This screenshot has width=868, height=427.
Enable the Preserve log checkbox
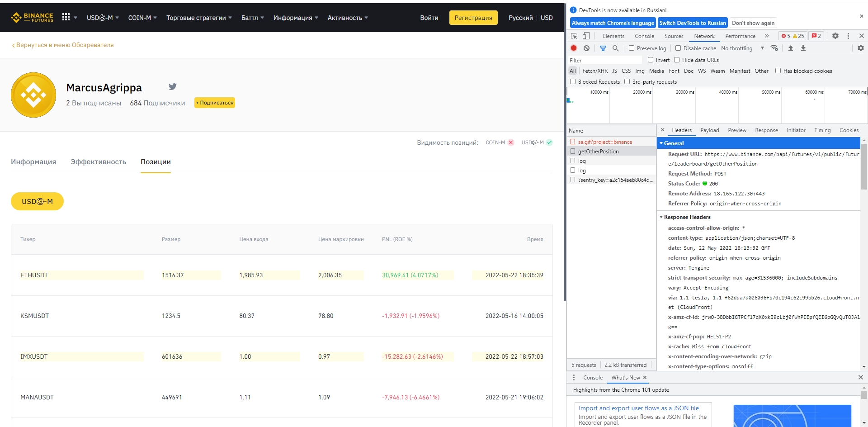632,48
